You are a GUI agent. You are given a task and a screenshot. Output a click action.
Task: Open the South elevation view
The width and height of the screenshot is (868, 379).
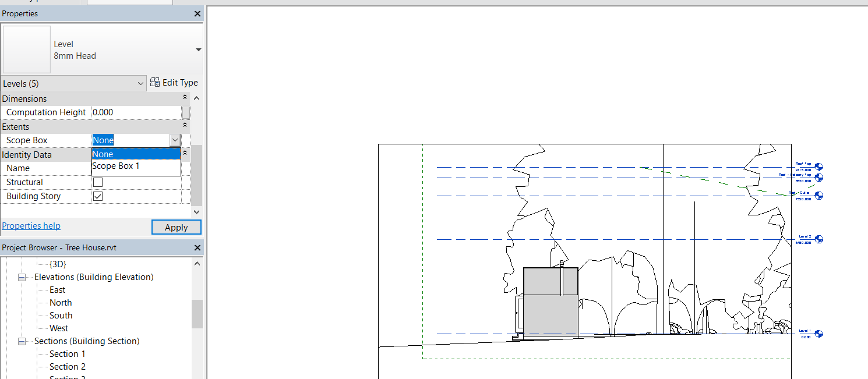pyautogui.click(x=61, y=316)
